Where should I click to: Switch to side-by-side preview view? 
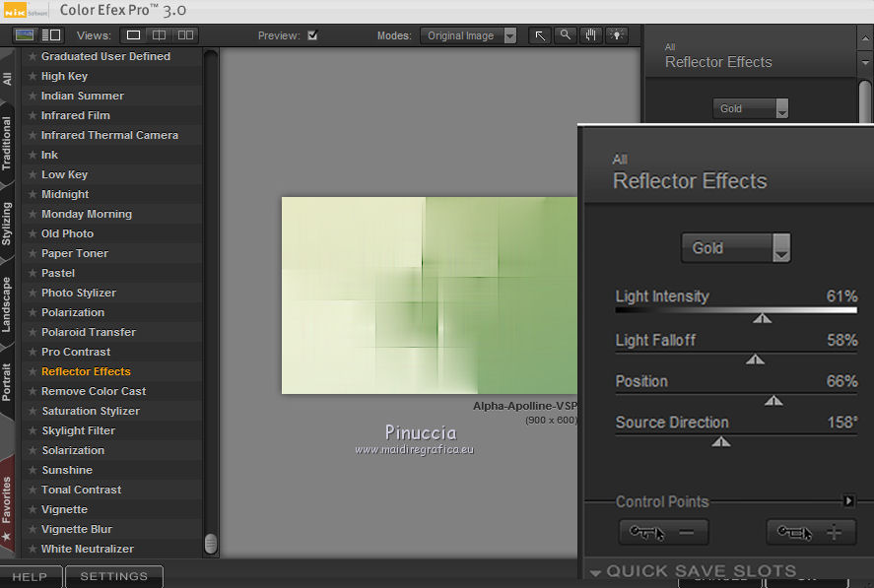coord(185,35)
